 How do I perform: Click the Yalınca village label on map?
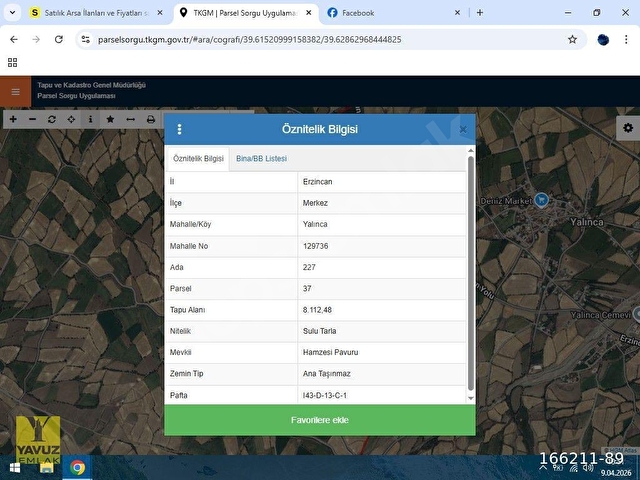click(587, 222)
